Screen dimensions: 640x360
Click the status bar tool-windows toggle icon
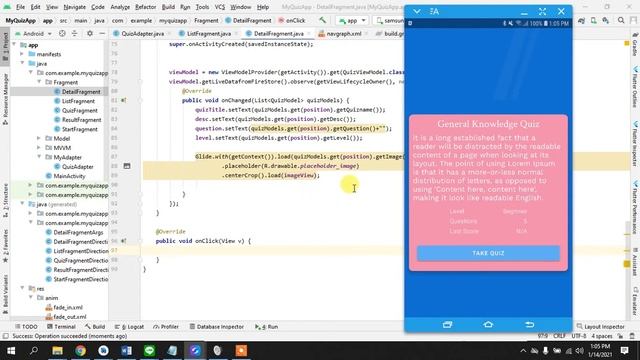(5, 336)
